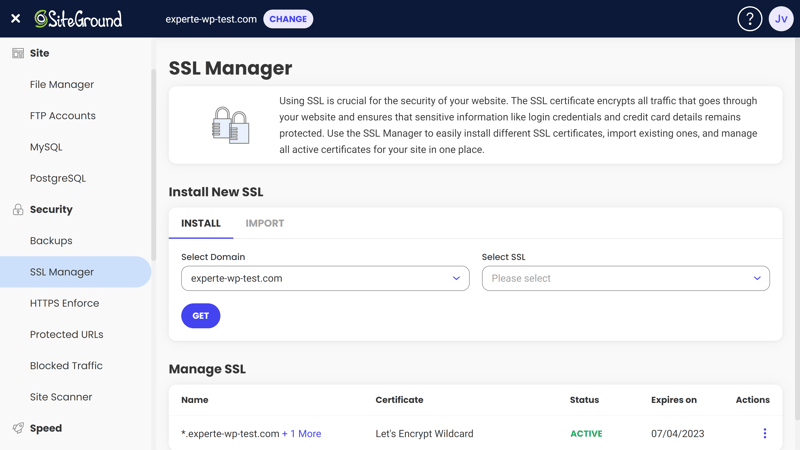Click the Install New SSL heading
Image resolution: width=800 pixels, height=450 pixels.
[216, 192]
